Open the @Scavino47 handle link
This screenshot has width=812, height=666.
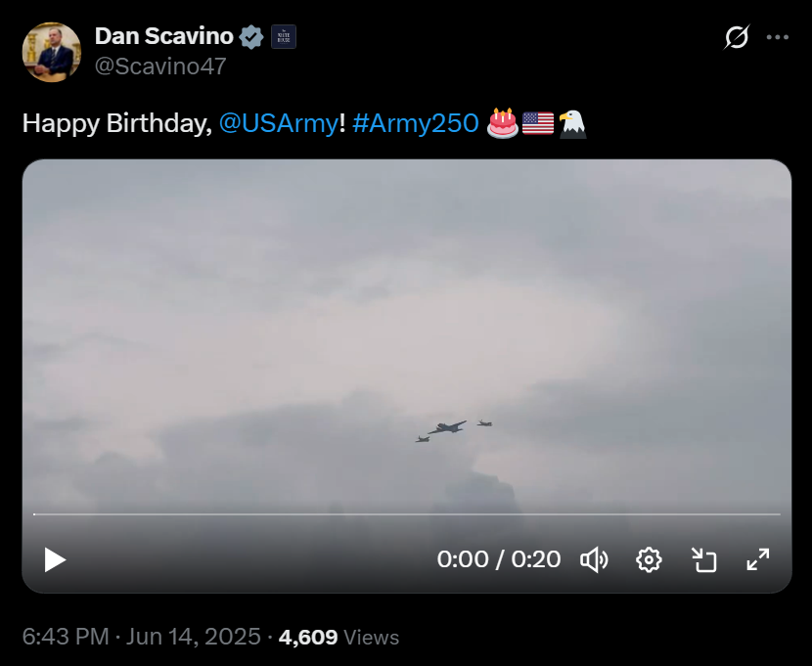pos(160,67)
